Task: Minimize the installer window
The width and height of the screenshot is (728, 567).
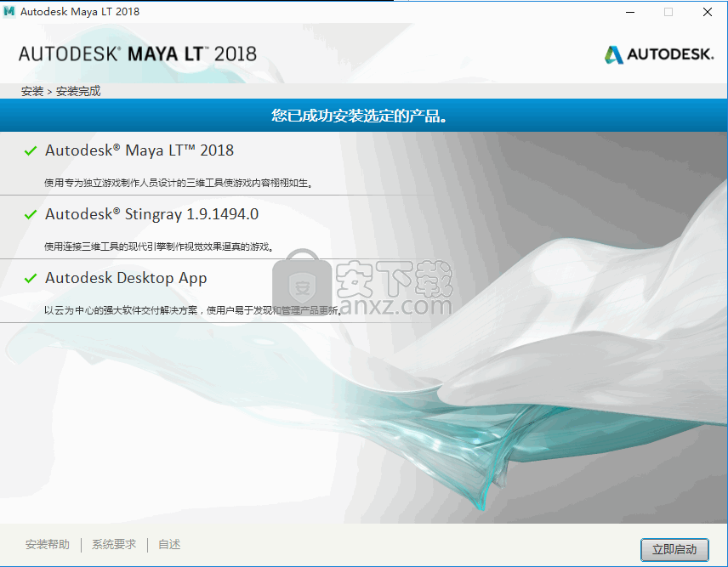Action: (630, 12)
